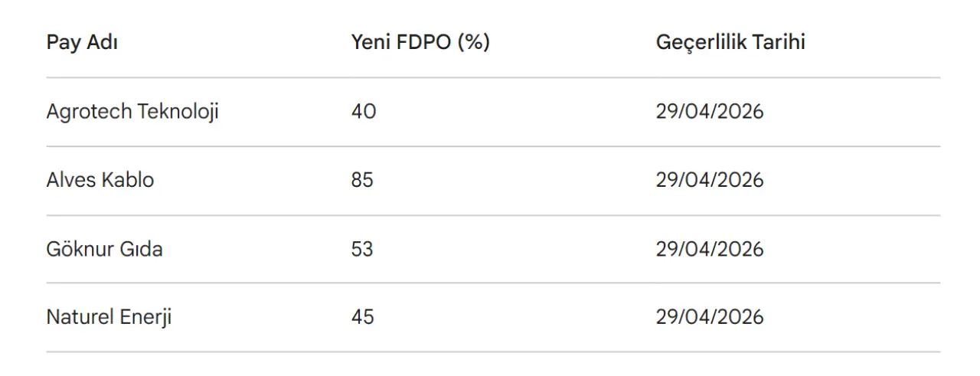Click the date in the Göknur Gıda row
Viewport: 980px width, 376px height.
click(x=709, y=249)
